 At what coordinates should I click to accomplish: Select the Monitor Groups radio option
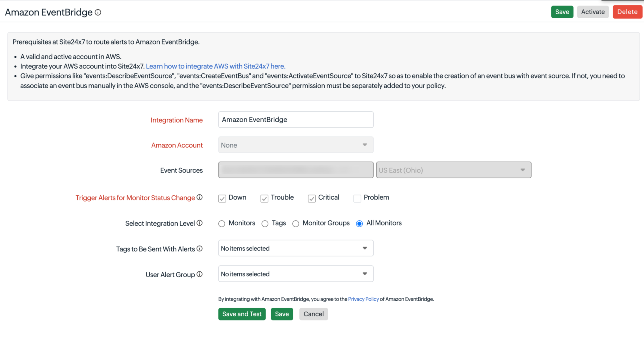pyautogui.click(x=296, y=223)
